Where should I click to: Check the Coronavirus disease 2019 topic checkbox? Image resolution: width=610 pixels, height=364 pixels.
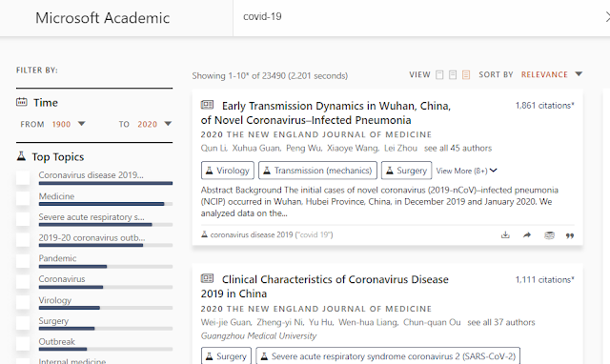(x=23, y=178)
